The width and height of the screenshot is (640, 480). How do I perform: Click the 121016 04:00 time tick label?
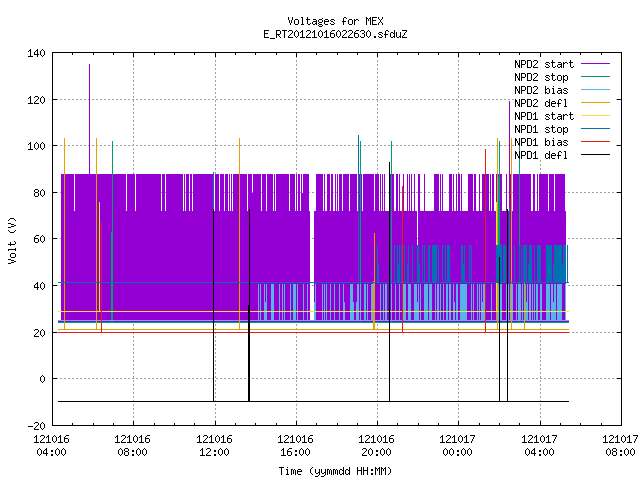tap(51, 446)
